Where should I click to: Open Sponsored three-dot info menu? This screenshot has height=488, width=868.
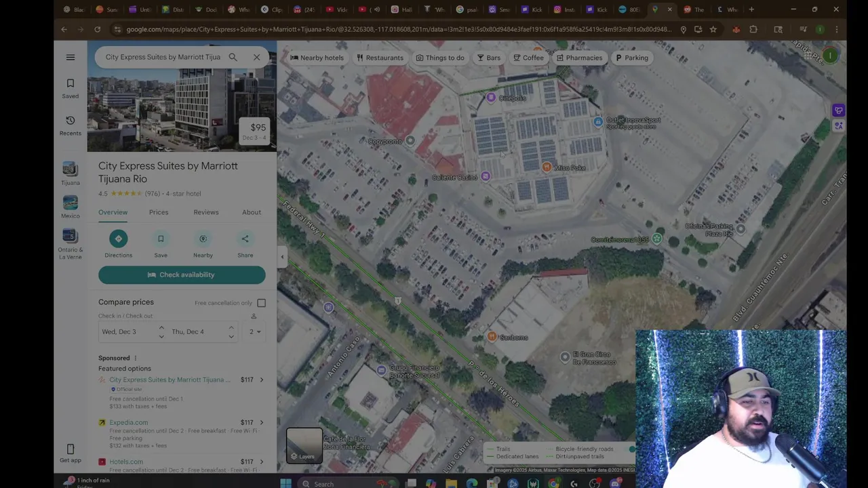tap(135, 358)
